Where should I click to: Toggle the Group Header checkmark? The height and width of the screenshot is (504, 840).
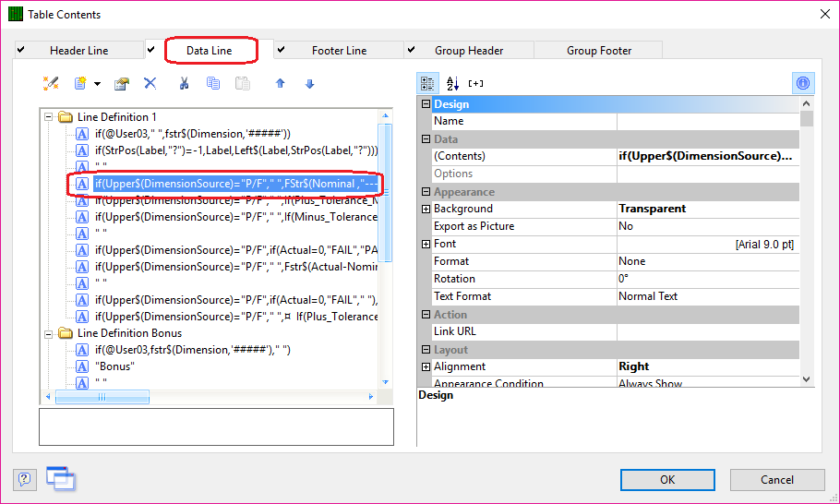412,50
